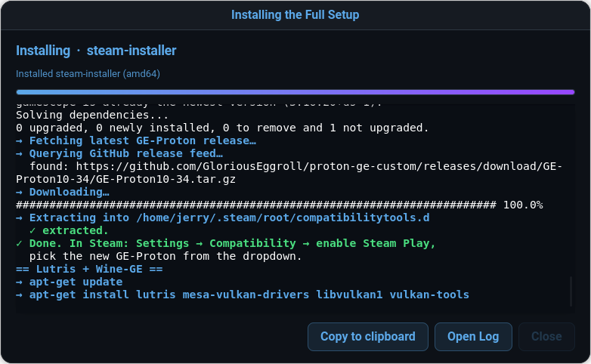Click the 'Installing the Full Setup' dialog title
The image size is (591, 364).
click(295, 14)
